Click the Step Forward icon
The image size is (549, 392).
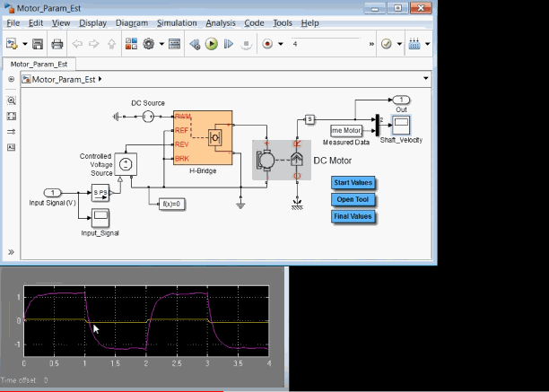tap(229, 43)
